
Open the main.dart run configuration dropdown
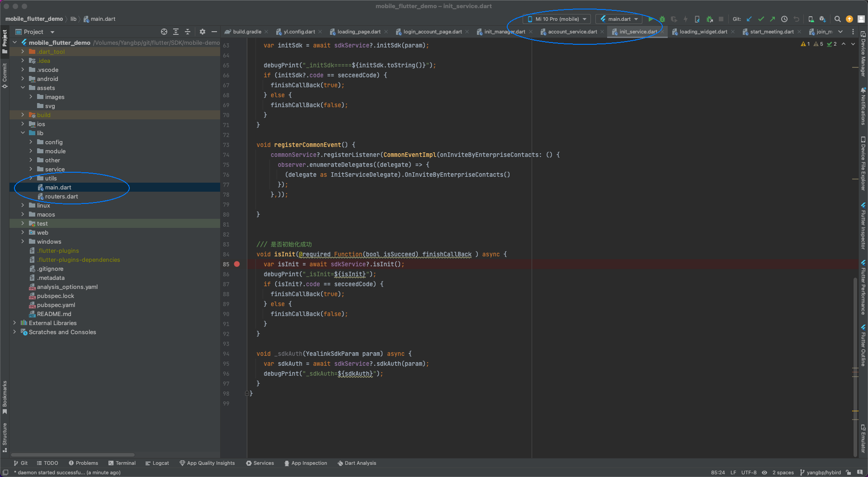point(619,19)
